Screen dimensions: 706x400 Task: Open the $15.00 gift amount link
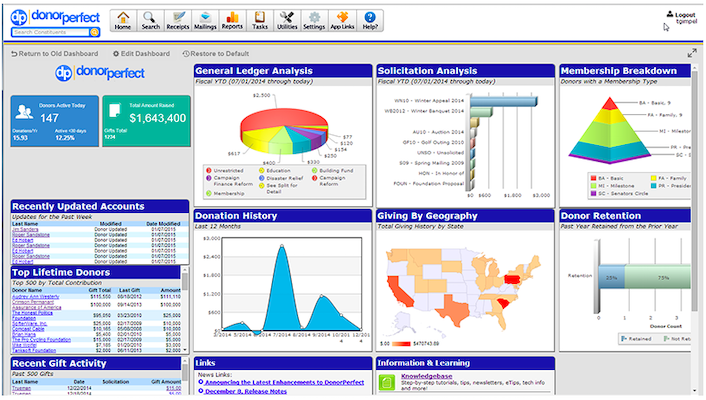click(x=173, y=388)
